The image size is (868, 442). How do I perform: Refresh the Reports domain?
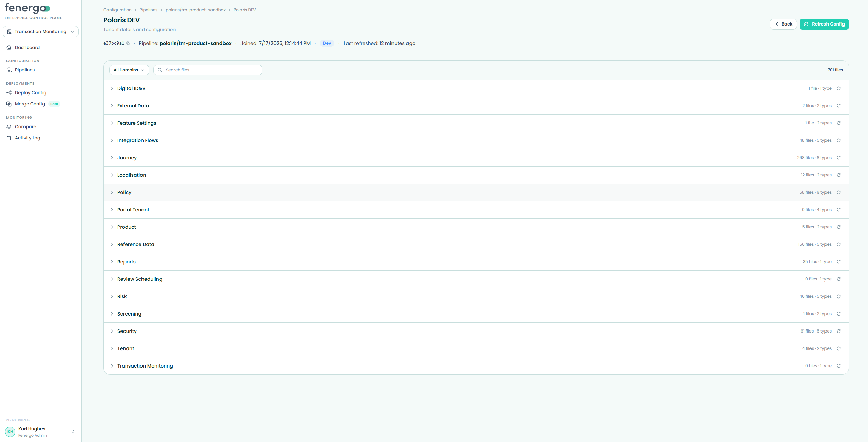839,262
